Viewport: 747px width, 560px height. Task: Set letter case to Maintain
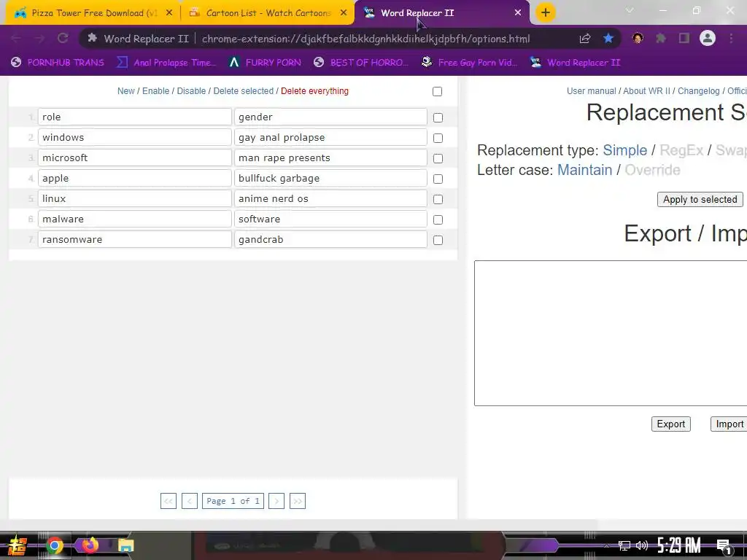pos(584,170)
